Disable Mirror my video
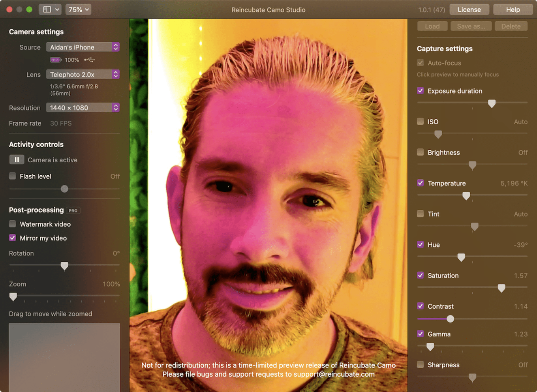 [x=13, y=238]
